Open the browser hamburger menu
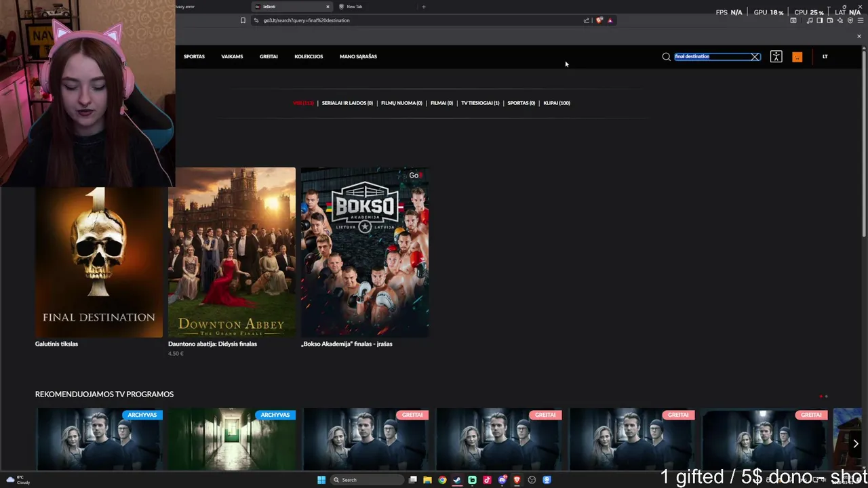868x488 pixels. tap(860, 20)
